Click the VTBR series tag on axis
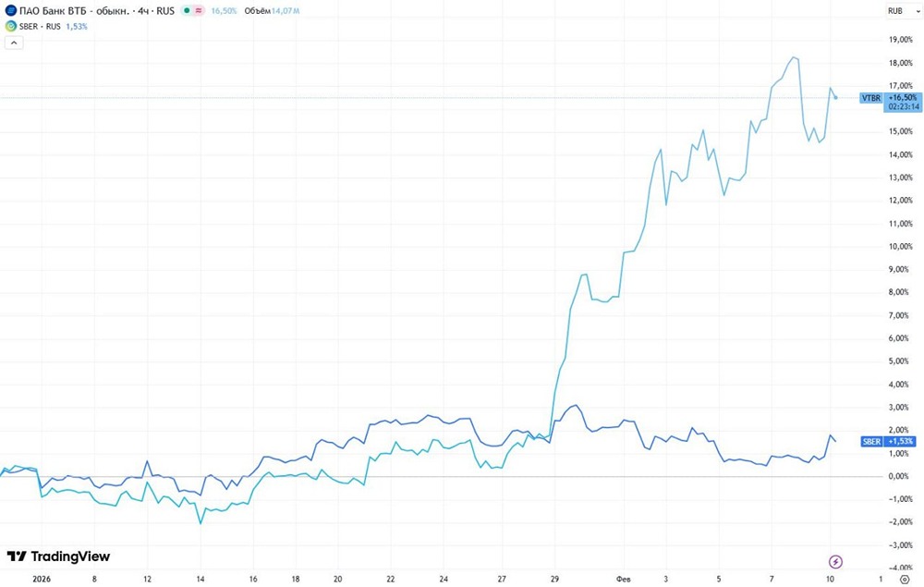Screen dimensions: 924x587 (871, 98)
